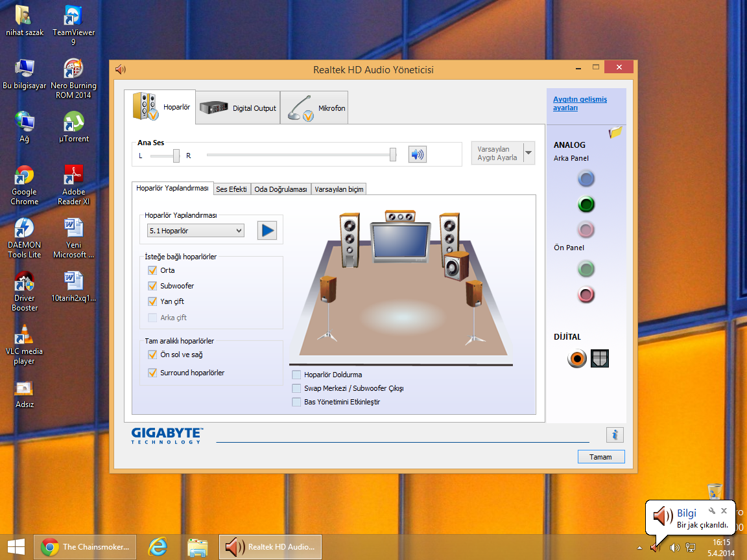Screen dimensions: 747x560
Task: Click the blue rear panel audio jack
Action: pos(586,179)
